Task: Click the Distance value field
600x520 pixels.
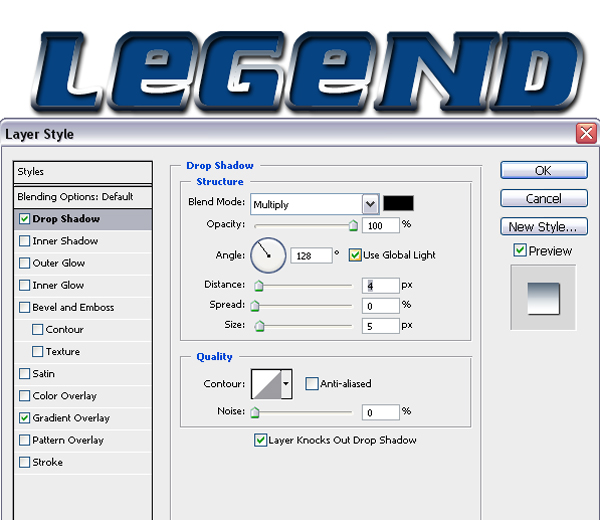Action: coord(381,286)
